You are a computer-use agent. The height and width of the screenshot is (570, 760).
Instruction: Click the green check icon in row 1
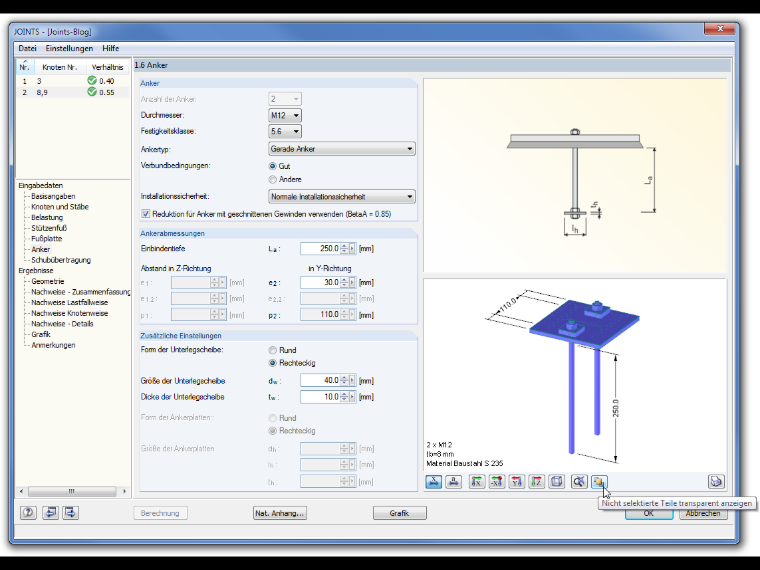[92, 80]
